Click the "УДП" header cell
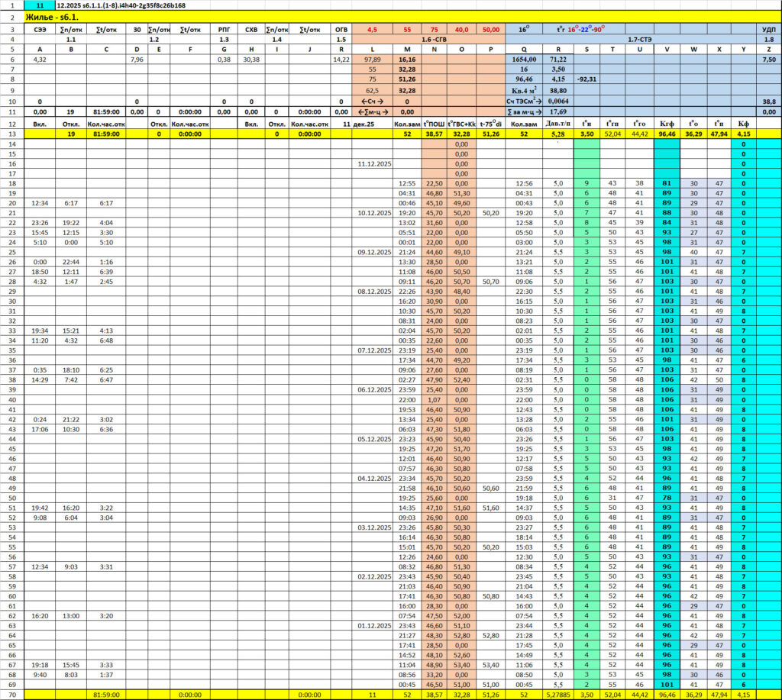 [768, 29]
